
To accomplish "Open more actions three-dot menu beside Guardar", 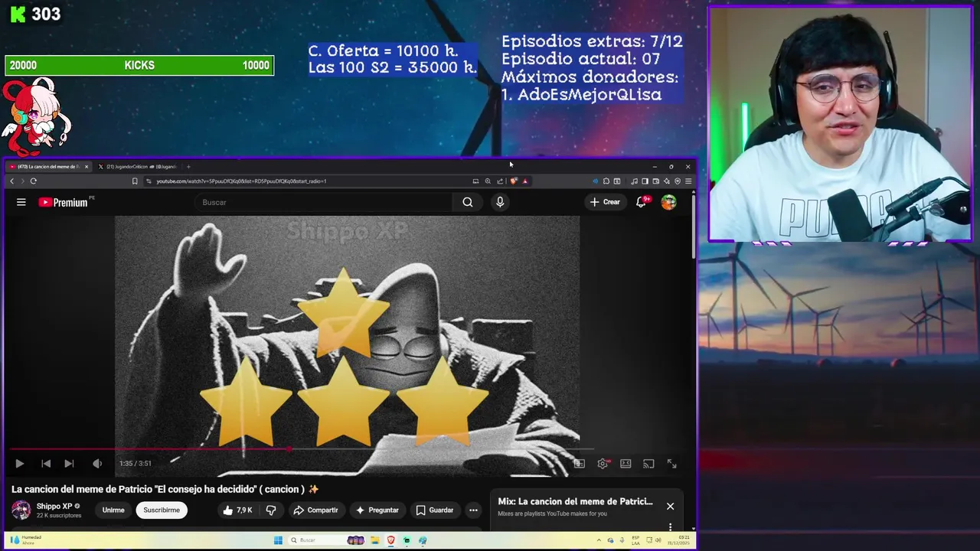I will point(473,510).
